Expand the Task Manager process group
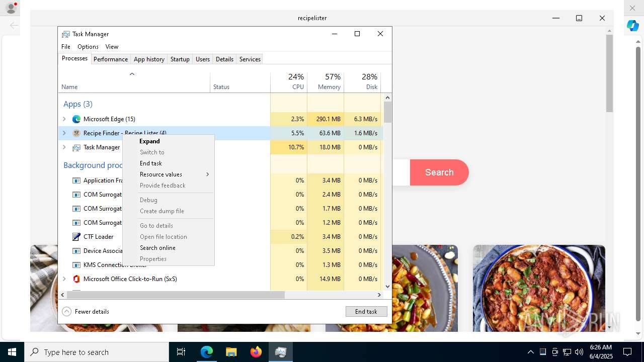644x362 pixels. (x=64, y=147)
